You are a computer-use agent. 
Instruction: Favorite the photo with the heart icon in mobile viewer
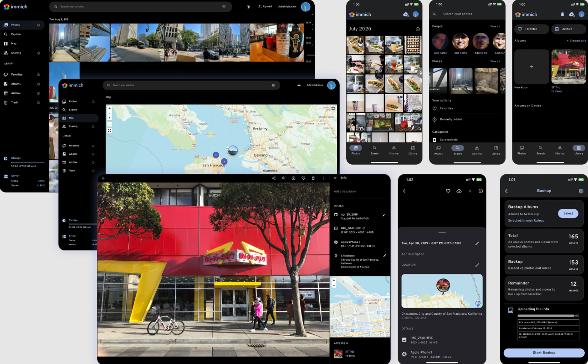448,191
